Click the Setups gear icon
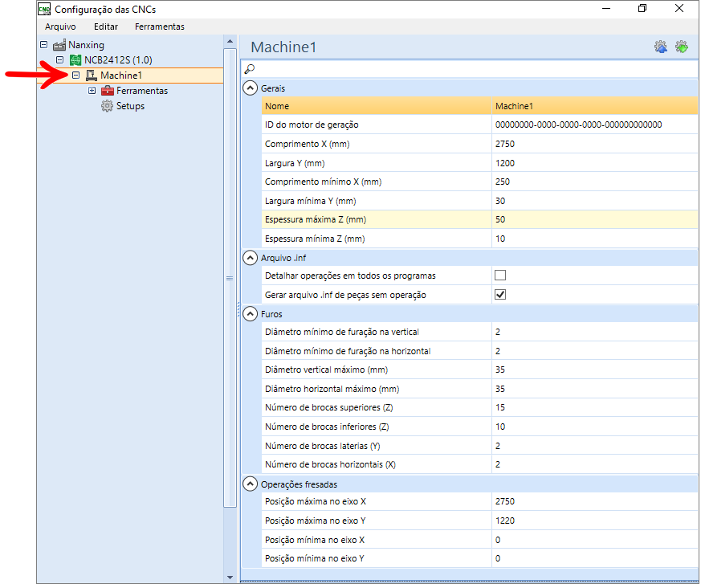 click(107, 106)
